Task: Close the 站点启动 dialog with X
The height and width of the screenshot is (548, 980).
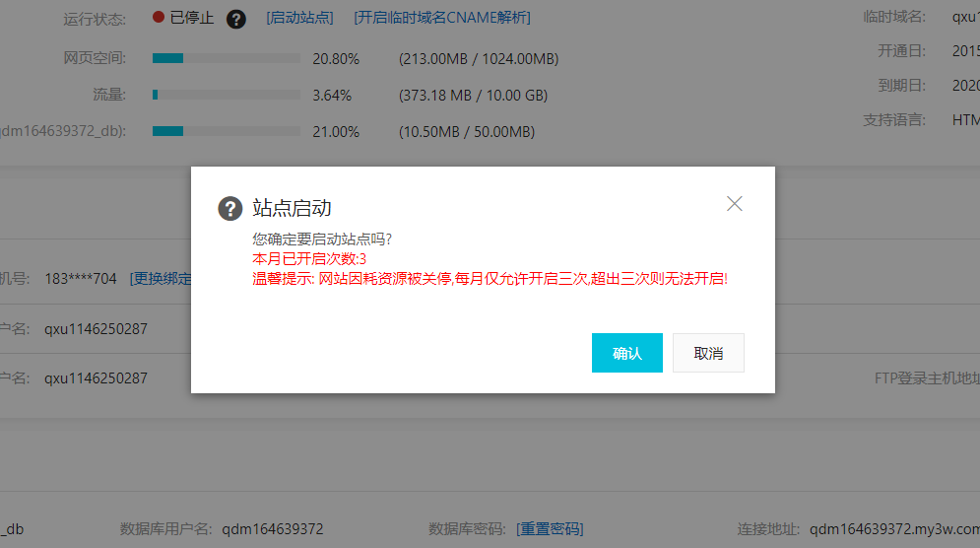Action: coord(734,204)
